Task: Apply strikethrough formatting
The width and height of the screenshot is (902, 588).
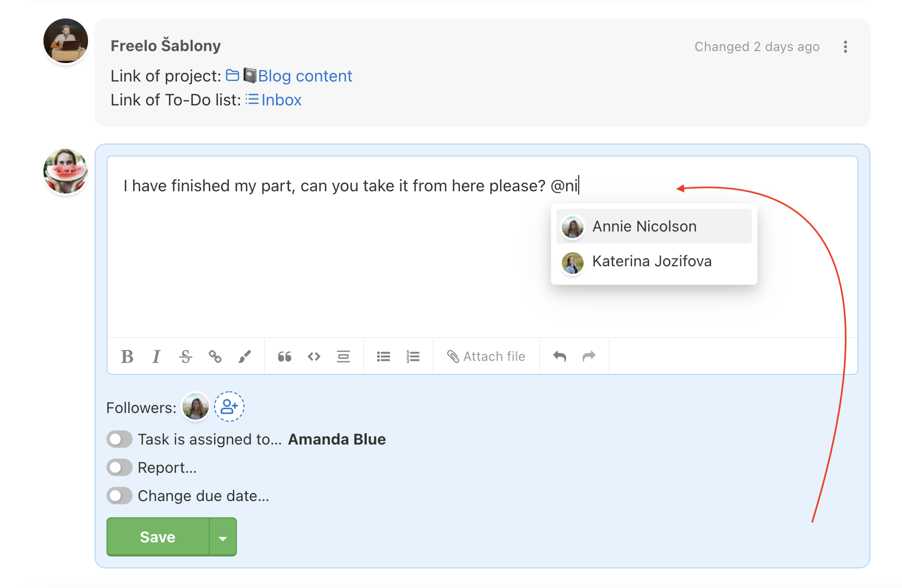Action: click(x=186, y=356)
